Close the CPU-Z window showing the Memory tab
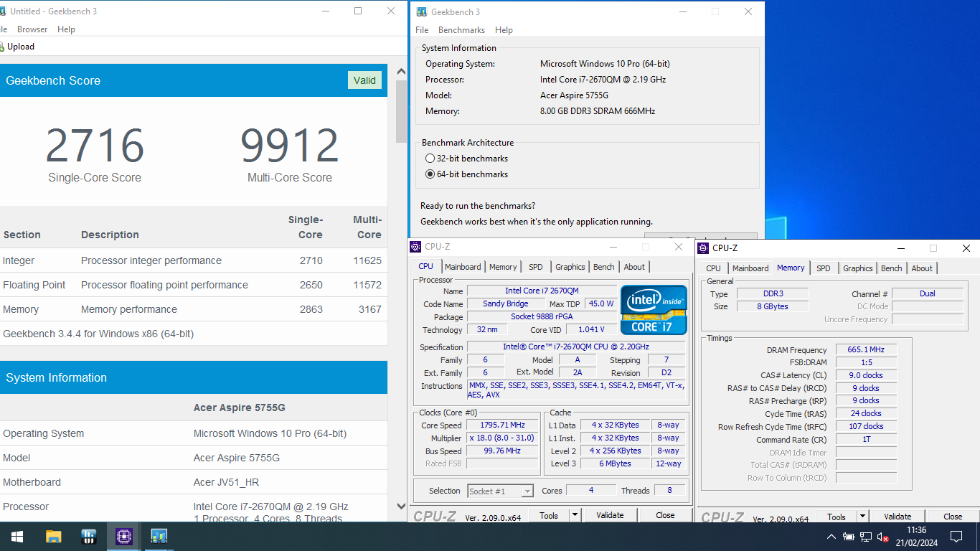The height and width of the screenshot is (551, 980). (966, 248)
